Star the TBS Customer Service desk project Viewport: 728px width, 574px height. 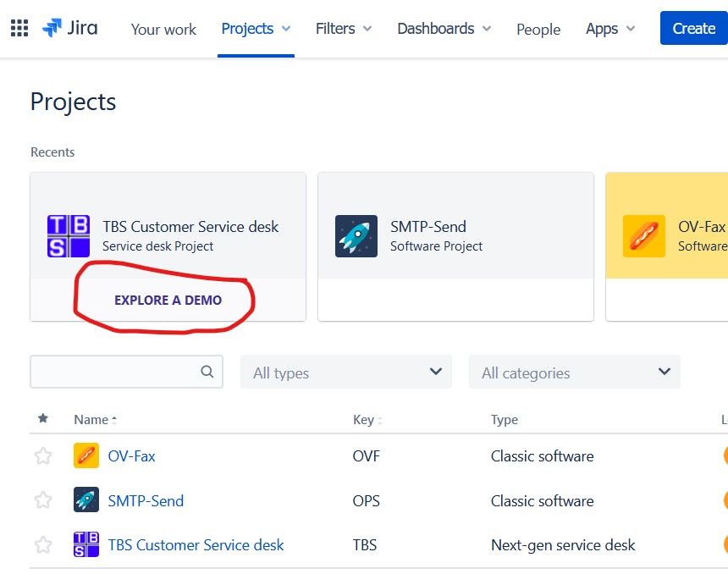[x=43, y=544]
